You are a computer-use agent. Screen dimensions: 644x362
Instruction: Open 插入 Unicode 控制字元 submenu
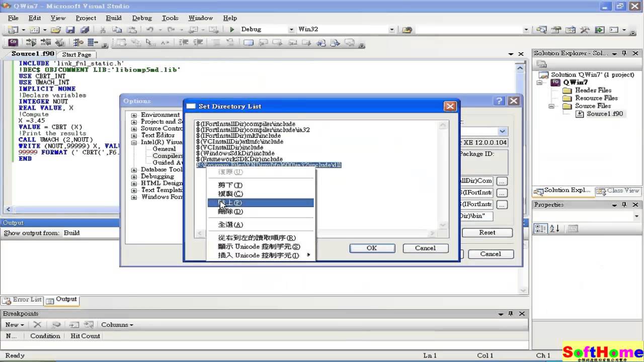(261, 255)
